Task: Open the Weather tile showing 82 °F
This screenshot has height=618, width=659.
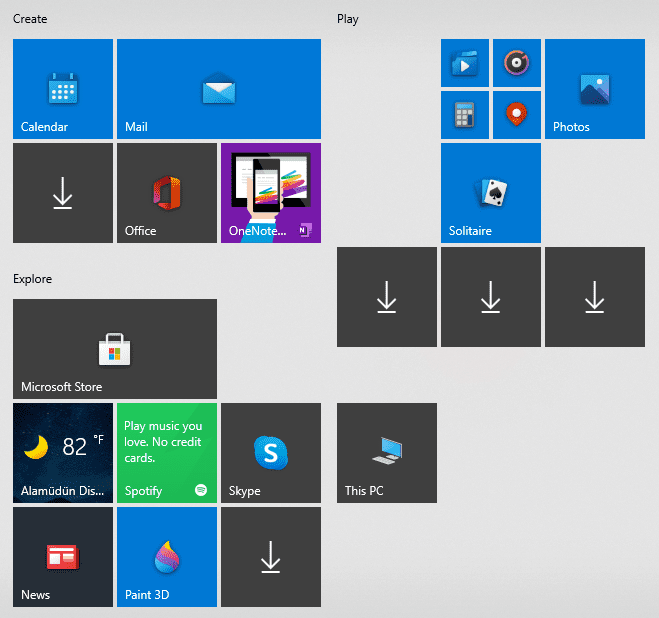Action: coord(63,453)
